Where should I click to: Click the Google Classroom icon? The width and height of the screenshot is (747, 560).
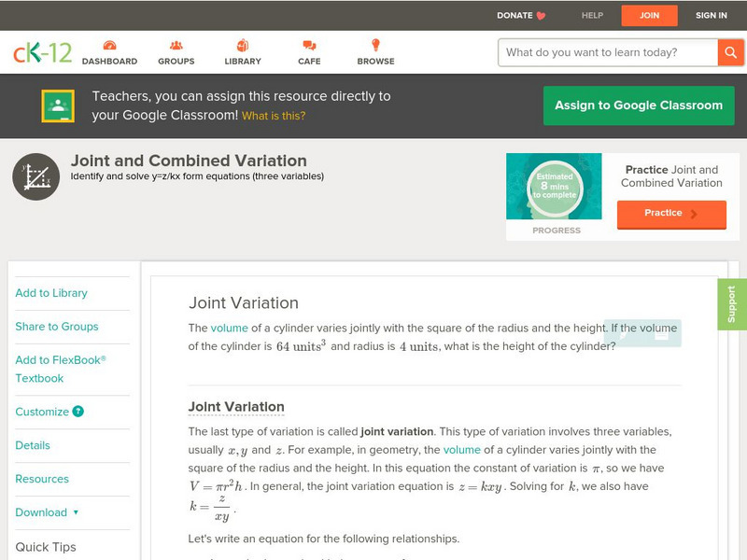58,105
